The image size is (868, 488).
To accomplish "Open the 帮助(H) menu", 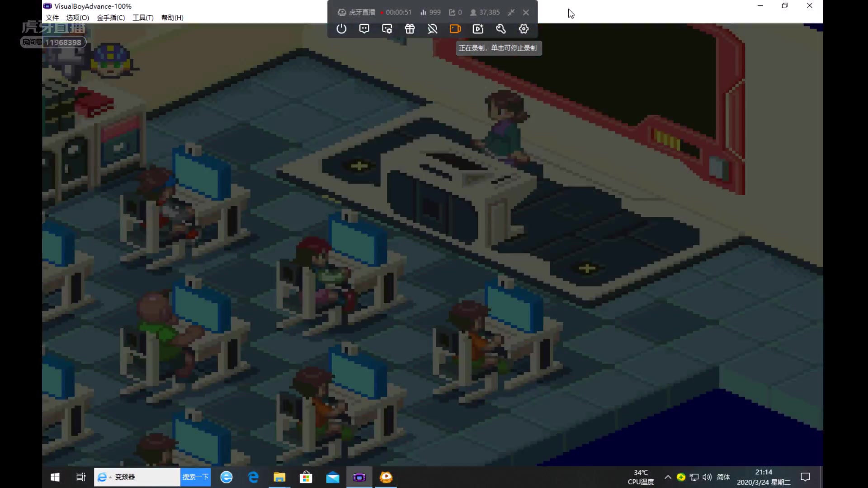I will click(x=172, y=18).
